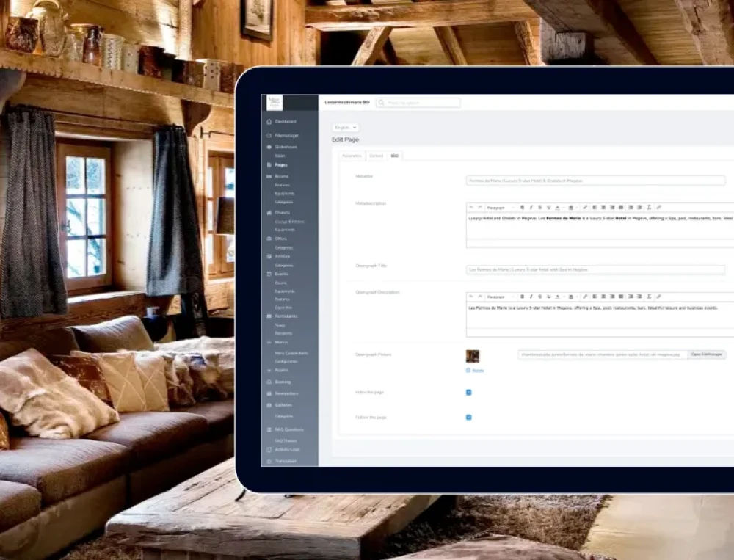This screenshot has width=734, height=560.
Task: Click the trash Delete link under Opengraph Picture
Action: (475, 371)
